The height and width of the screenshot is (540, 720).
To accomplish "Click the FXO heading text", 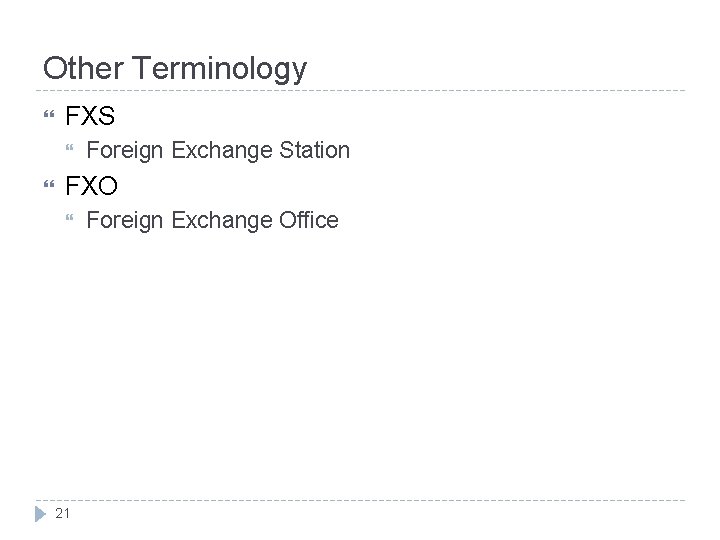I will tap(91, 186).
